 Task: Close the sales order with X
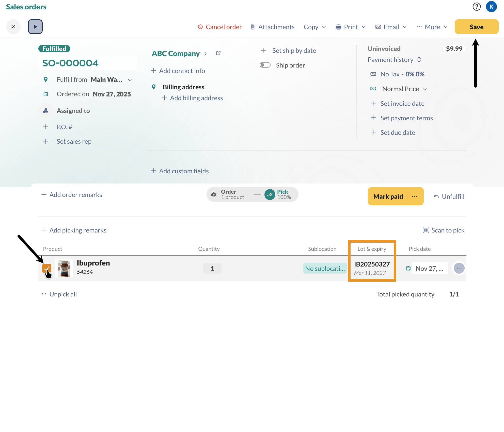tap(13, 27)
